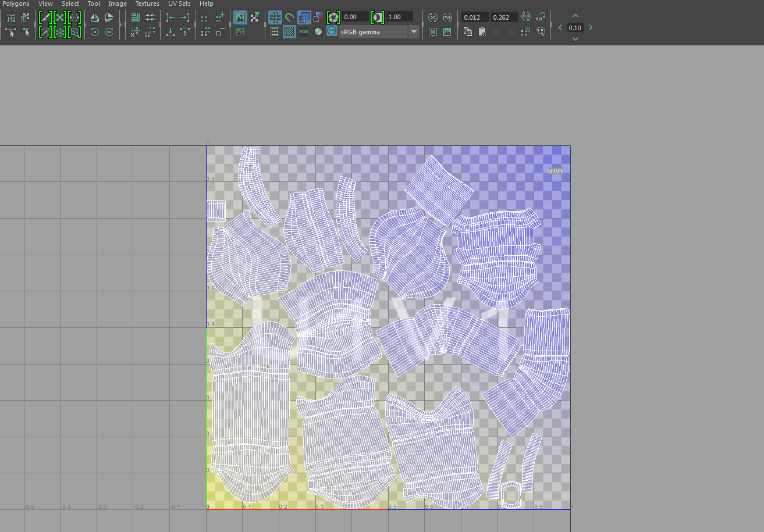Image resolution: width=764 pixels, height=532 pixels.
Task: Open the Image menu
Action: point(118,3)
